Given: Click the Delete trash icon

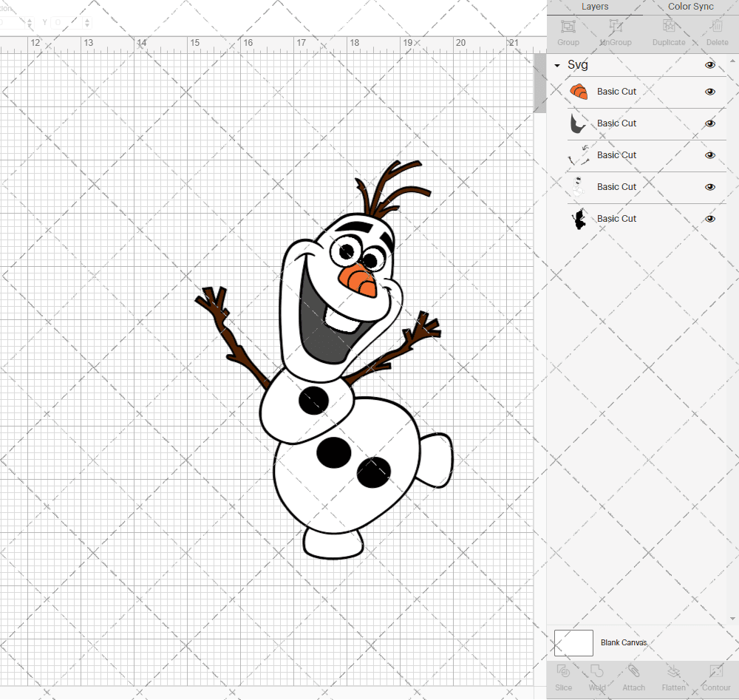Looking at the screenshot, I should click(x=717, y=27).
